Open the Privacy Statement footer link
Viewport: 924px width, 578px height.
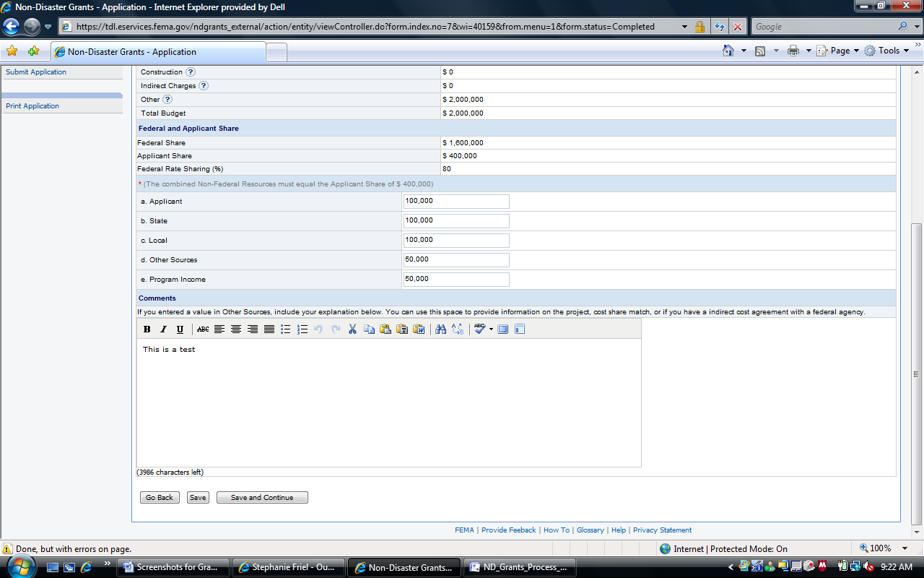(x=662, y=530)
